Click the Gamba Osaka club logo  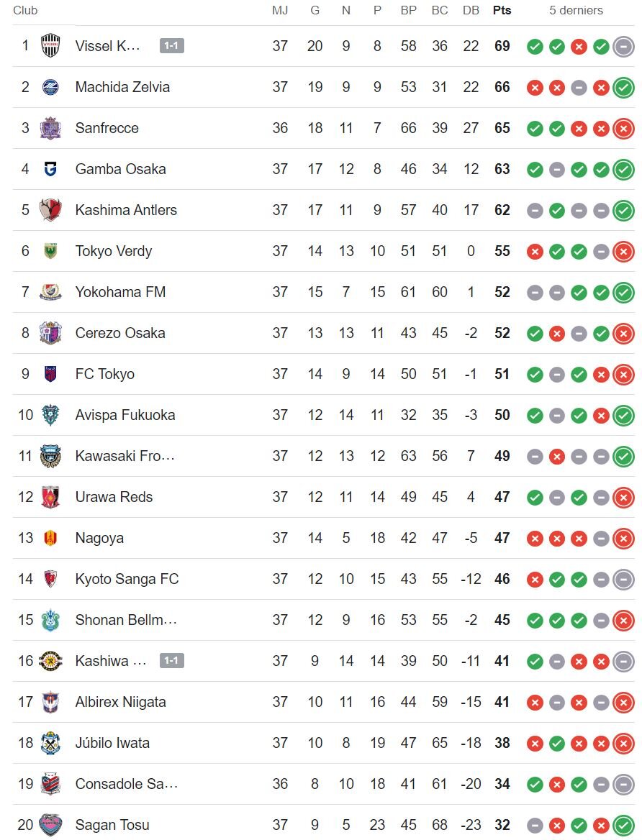(x=50, y=169)
